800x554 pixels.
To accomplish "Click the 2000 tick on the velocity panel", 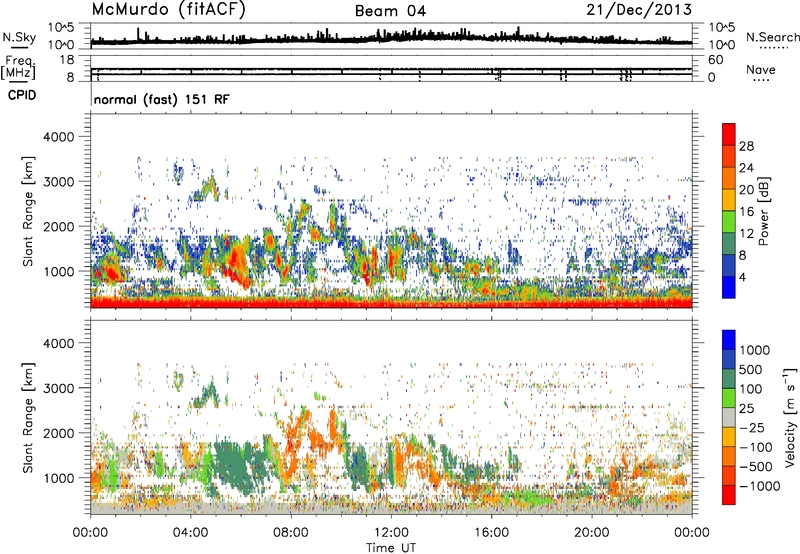I will pos(58,433).
